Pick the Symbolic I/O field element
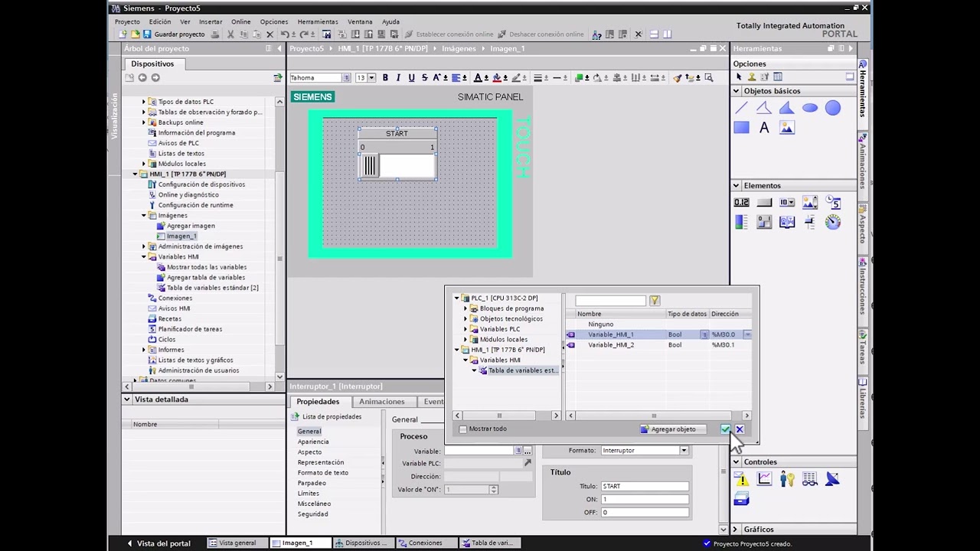This screenshot has width=980, height=551. coord(787,203)
